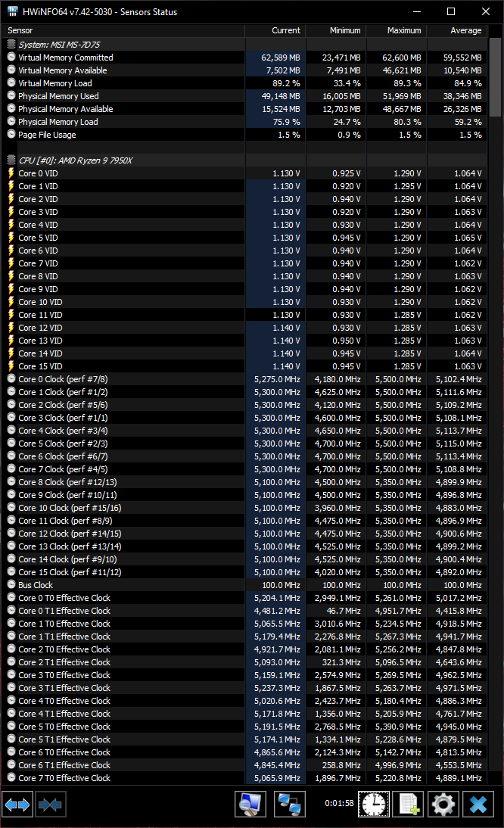The image size is (504, 828).
Task: Click the Minimum column header
Action: (x=336, y=30)
